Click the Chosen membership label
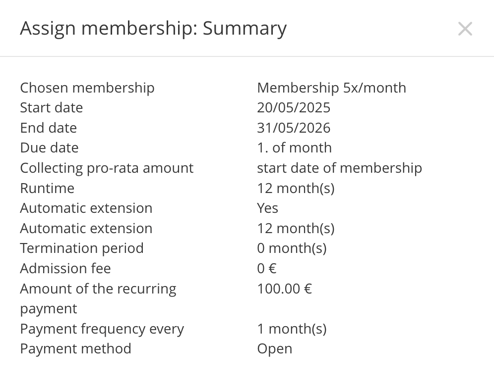This screenshot has width=494, height=391. (x=87, y=88)
